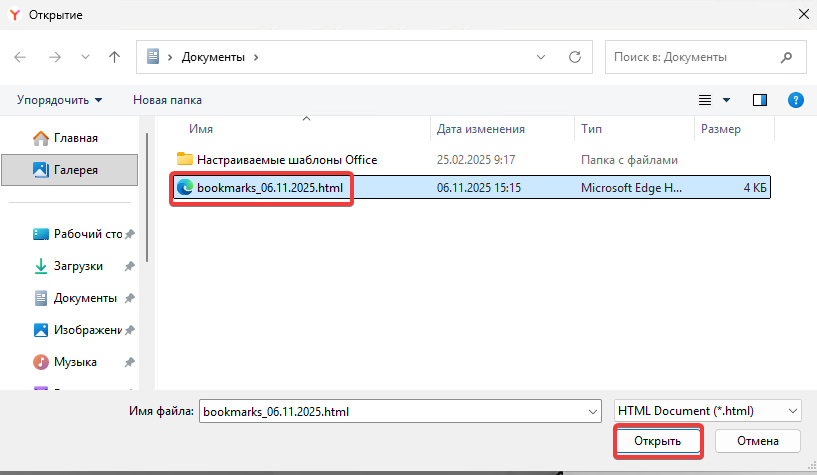Open the address bar history dropdown
817x475 pixels.
tap(541, 57)
